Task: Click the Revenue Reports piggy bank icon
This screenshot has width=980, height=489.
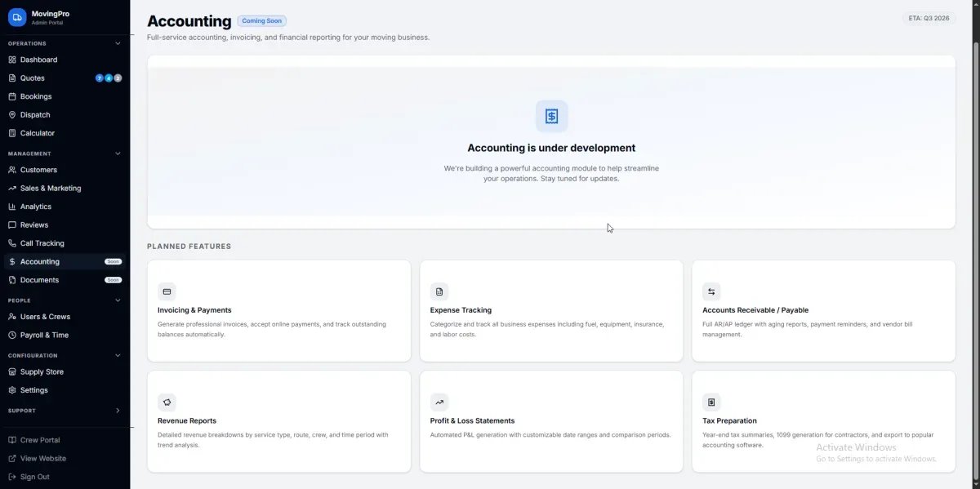Action: 167,402
